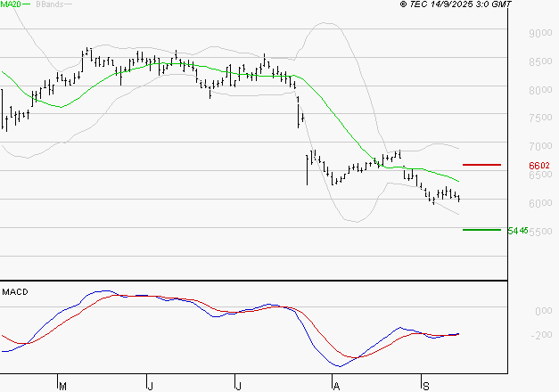The image size is (559, 392).
Task: Click the A month marker on time axis
Action: (336, 386)
